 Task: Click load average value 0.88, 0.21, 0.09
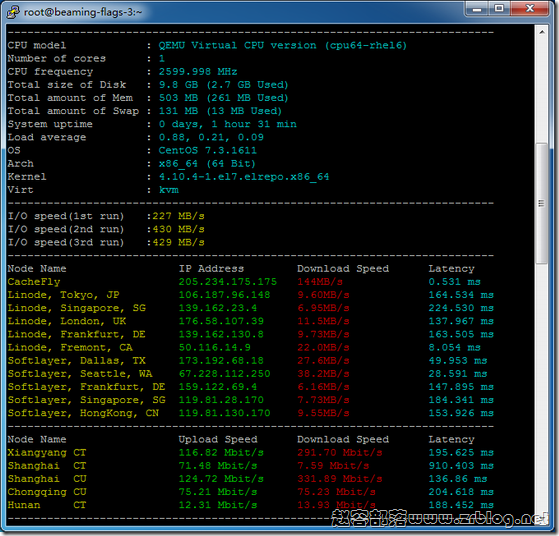[x=211, y=137]
